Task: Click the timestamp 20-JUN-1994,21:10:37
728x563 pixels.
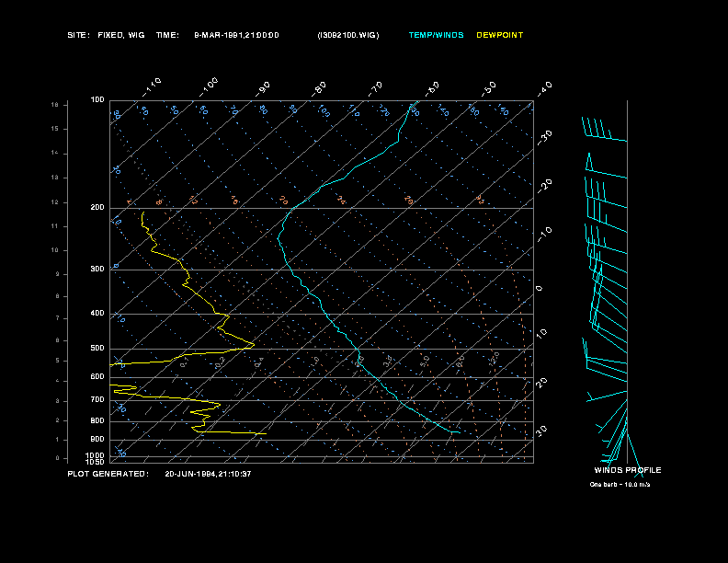Action: coord(208,474)
